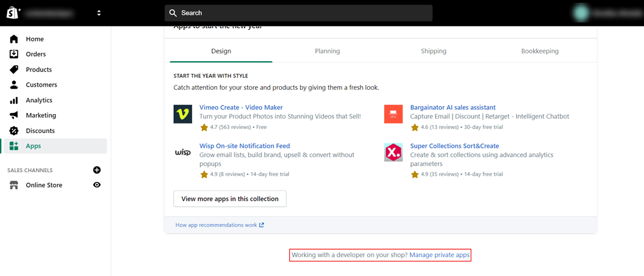Click the Orders inbox icon
Viewport: 644px width, 276px height.
[14, 54]
